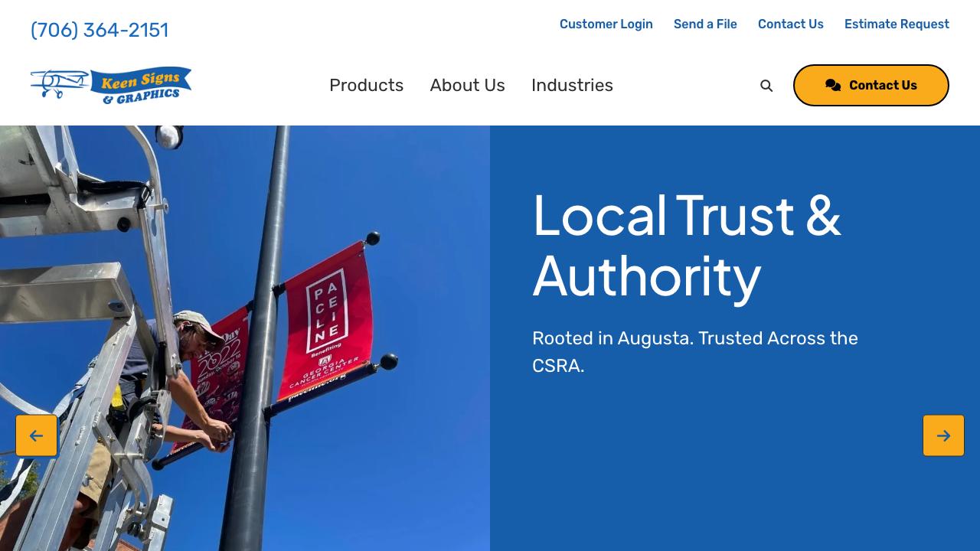Viewport: 980px width, 551px height.
Task: Click the Rooted in Augusta tagline text
Action: (695, 352)
